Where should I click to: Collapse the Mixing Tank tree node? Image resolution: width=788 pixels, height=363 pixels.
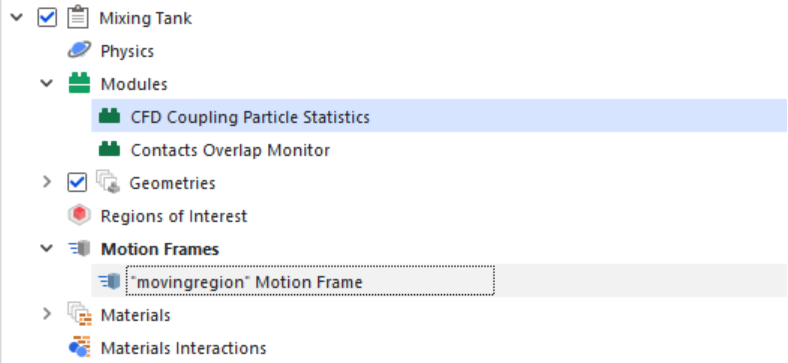click(x=17, y=18)
